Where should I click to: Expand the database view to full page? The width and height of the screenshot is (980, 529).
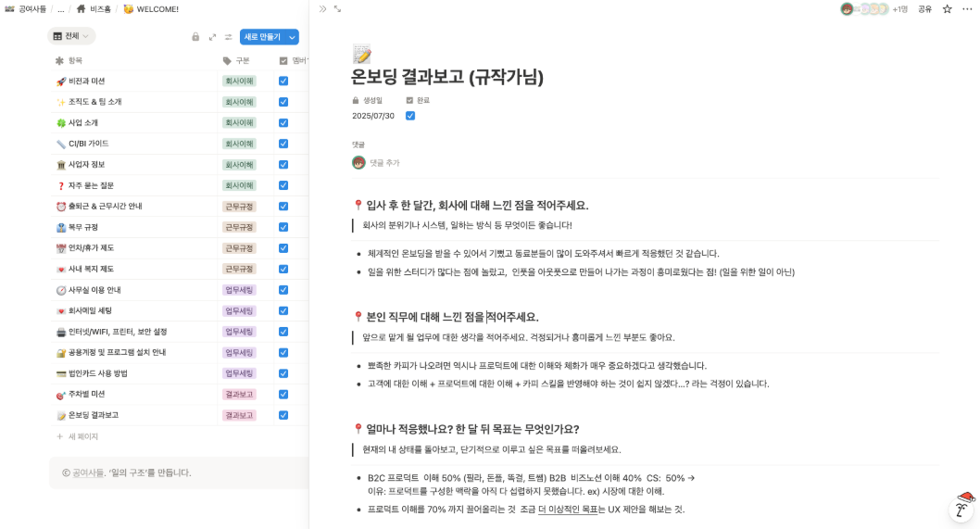pos(212,37)
